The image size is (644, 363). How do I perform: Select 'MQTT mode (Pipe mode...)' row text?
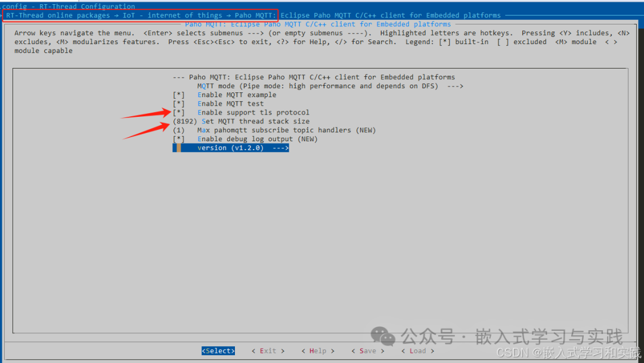point(318,86)
